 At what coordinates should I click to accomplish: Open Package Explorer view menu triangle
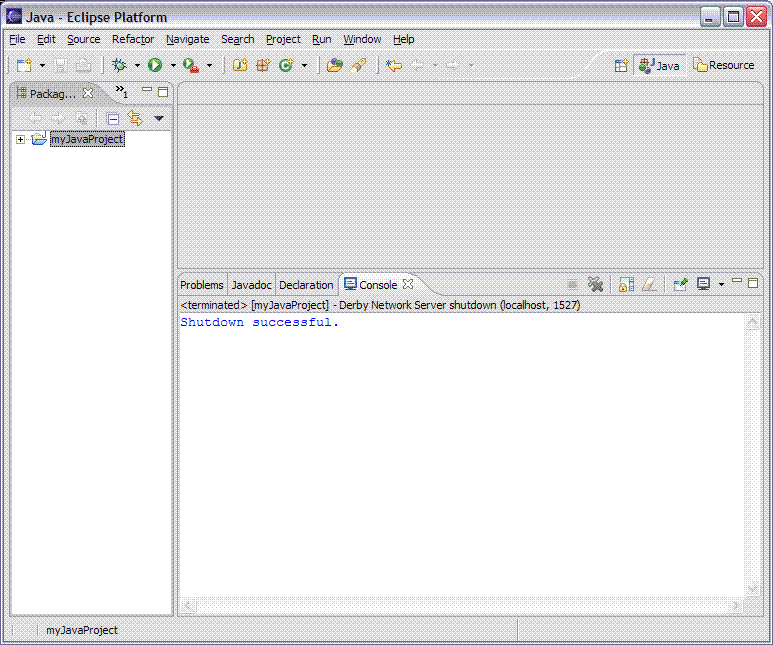[158, 118]
